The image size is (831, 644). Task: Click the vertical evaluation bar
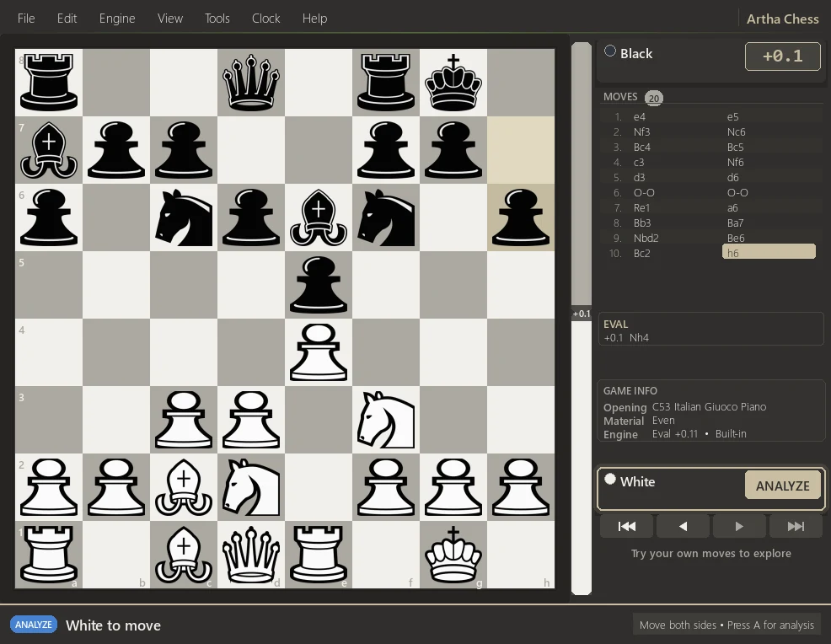click(582, 319)
